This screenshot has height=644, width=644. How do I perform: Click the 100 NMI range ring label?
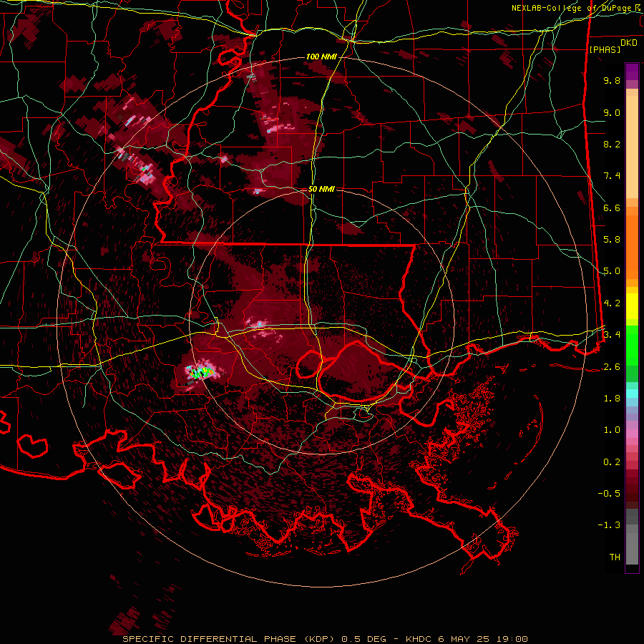pyautogui.click(x=321, y=57)
